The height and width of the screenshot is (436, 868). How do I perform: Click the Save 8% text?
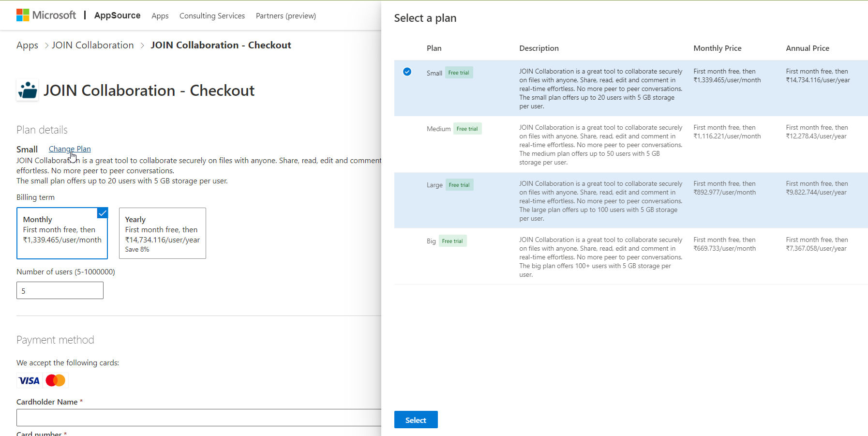point(137,249)
